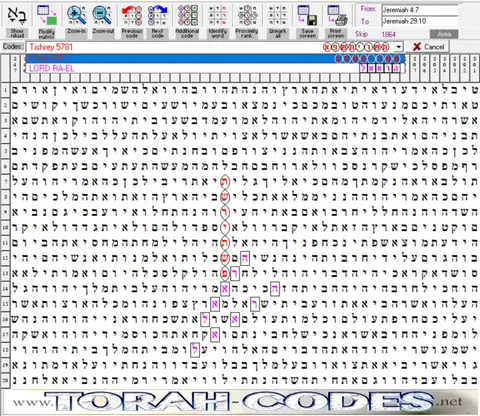Click the Unmark all icon
This screenshot has height=416, width=480.
coord(278,15)
